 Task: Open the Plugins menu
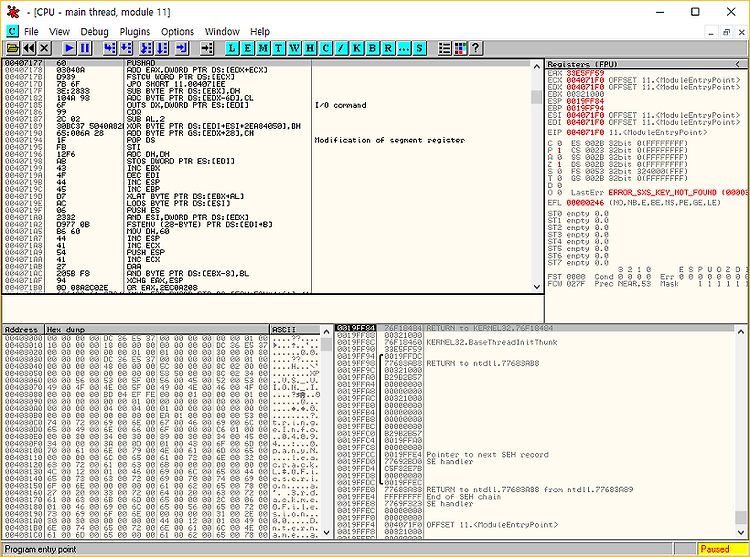(x=135, y=32)
